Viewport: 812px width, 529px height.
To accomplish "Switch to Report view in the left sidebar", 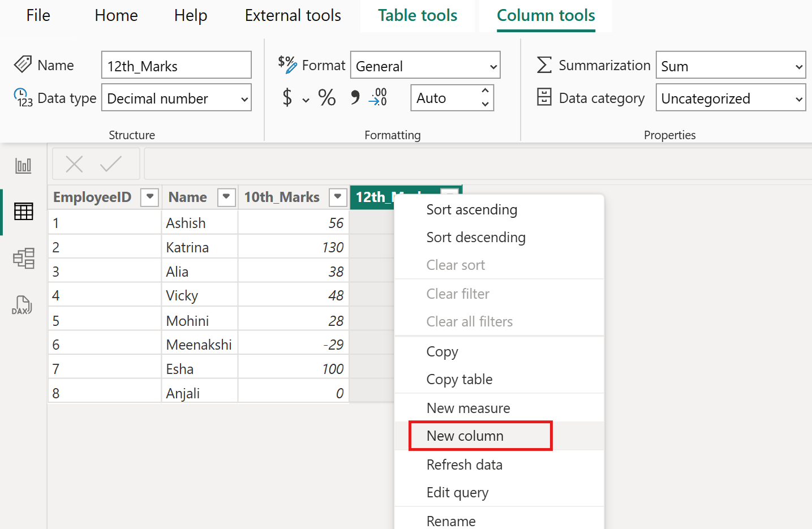I will click(23, 165).
